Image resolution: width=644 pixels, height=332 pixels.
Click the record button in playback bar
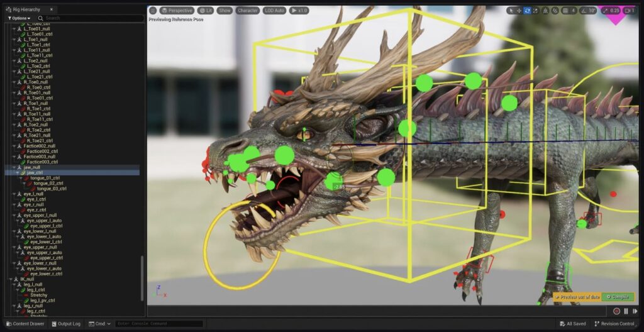[x=616, y=311]
